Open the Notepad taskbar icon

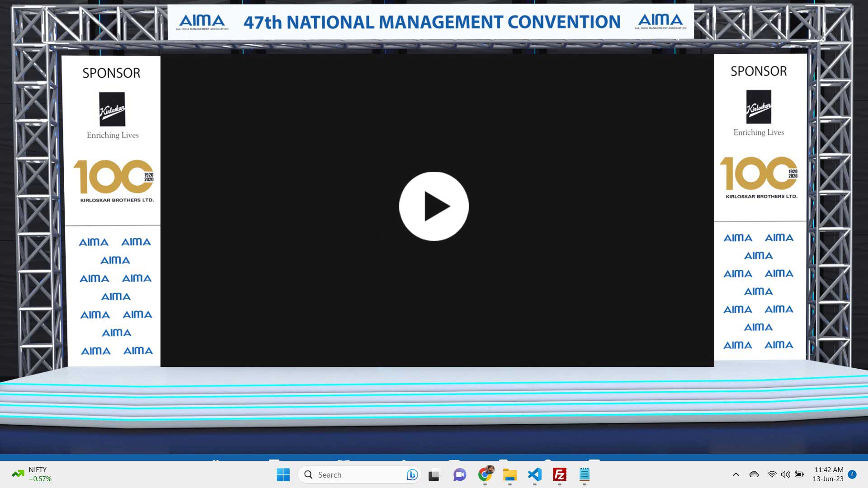[x=585, y=474]
